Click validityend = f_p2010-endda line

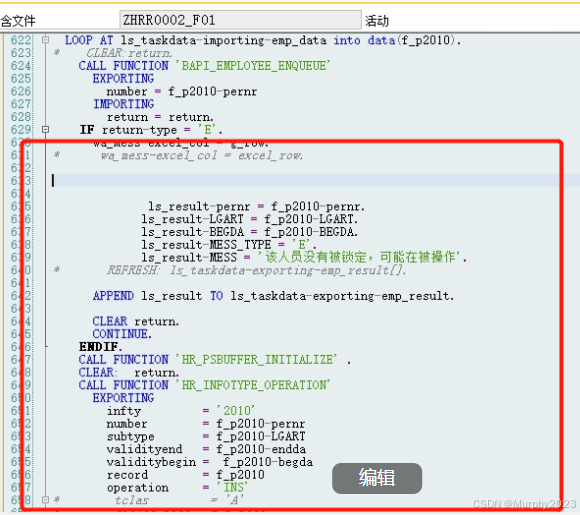coord(206,449)
